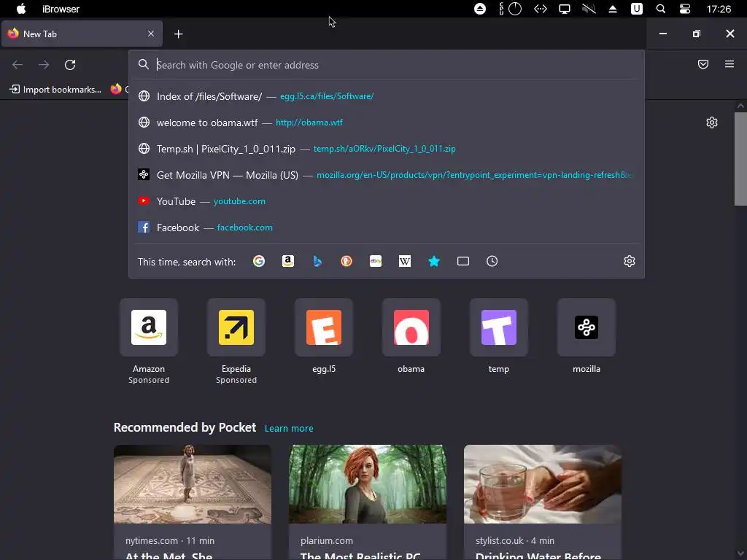
Task: Open Control Center in the menu bar
Action: [685, 9]
